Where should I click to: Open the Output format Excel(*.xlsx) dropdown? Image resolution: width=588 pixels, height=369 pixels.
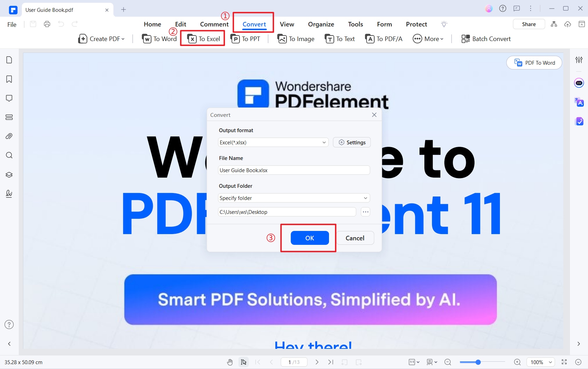(273, 142)
